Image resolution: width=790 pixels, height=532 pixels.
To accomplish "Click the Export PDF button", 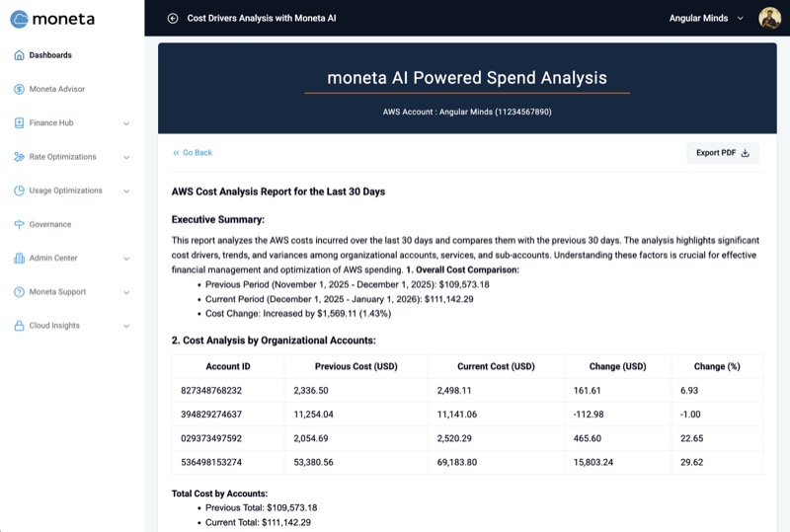I will tap(723, 153).
